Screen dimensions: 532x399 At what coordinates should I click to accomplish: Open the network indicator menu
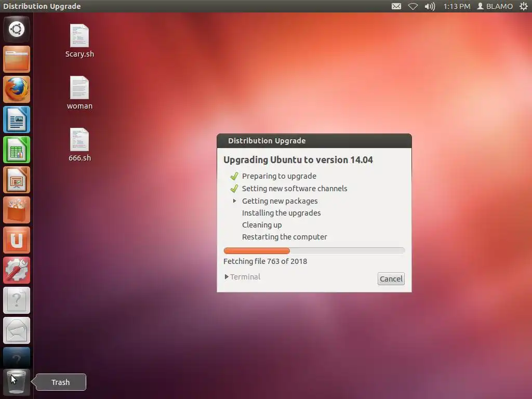(x=413, y=6)
